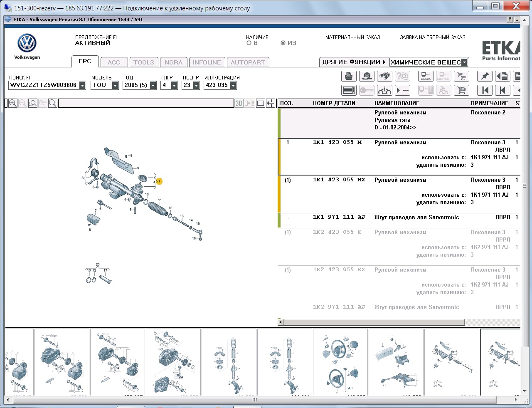Click the parts list scroll-left arrow
The height and width of the screenshot is (408, 532).
coord(281,322)
